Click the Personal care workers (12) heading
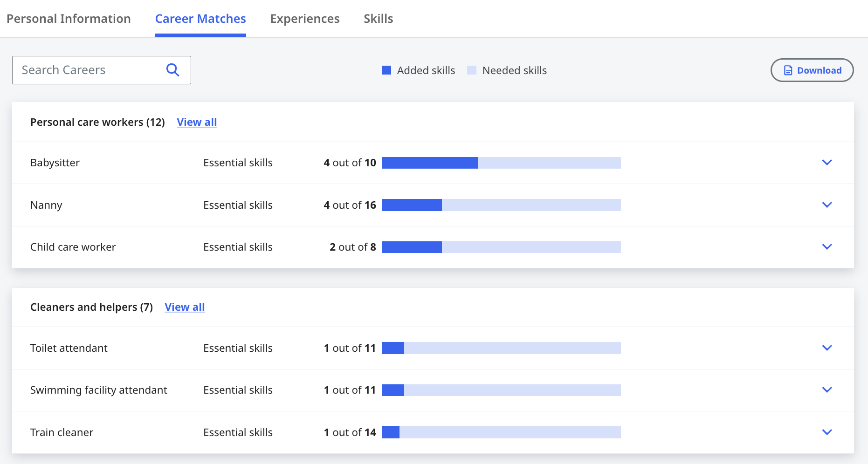 coord(98,122)
